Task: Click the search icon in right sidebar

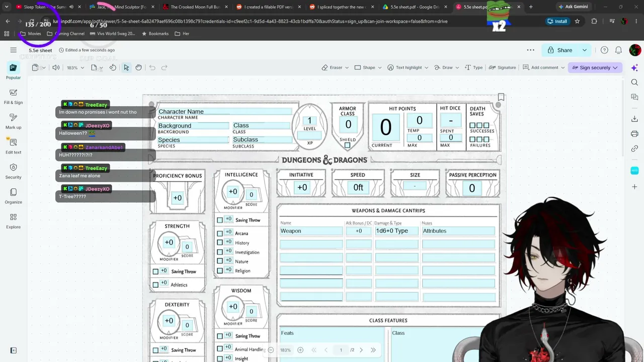Action: [634, 82]
